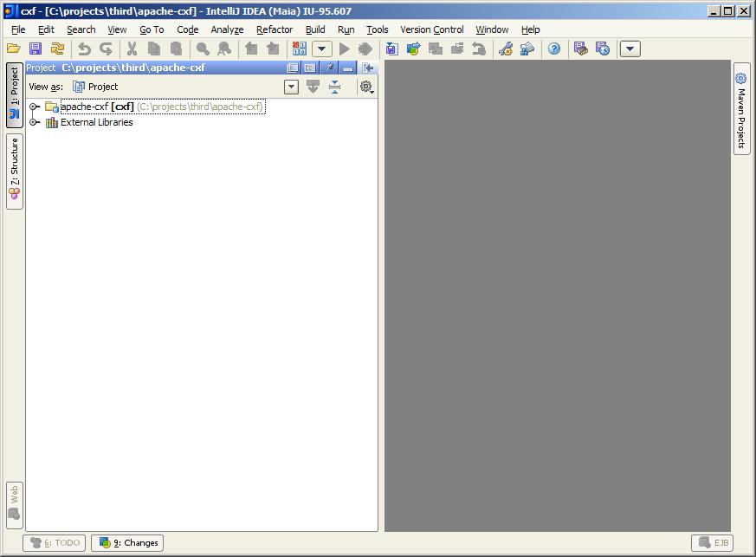The height and width of the screenshot is (557, 756).
Task: Click the Scroll from Source icon
Action: click(313, 87)
